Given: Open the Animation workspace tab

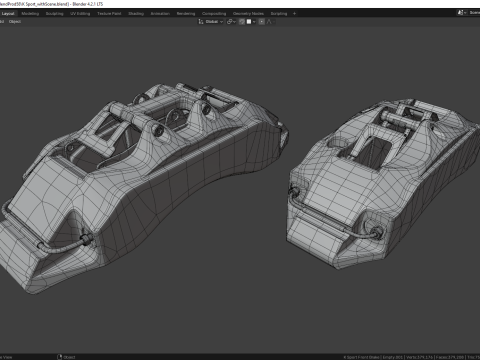Looking at the screenshot, I should (x=160, y=14).
